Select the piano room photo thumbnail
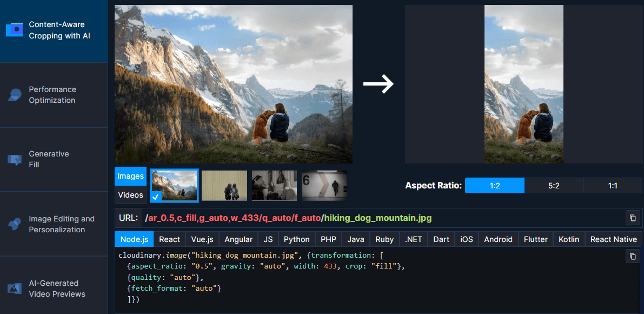The image size is (644, 314). [x=274, y=185]
